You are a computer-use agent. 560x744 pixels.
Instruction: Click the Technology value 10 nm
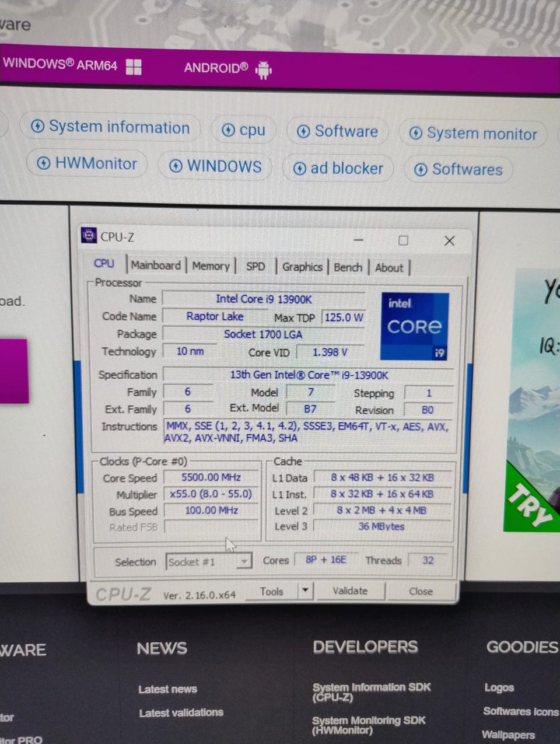pos(190,351)
